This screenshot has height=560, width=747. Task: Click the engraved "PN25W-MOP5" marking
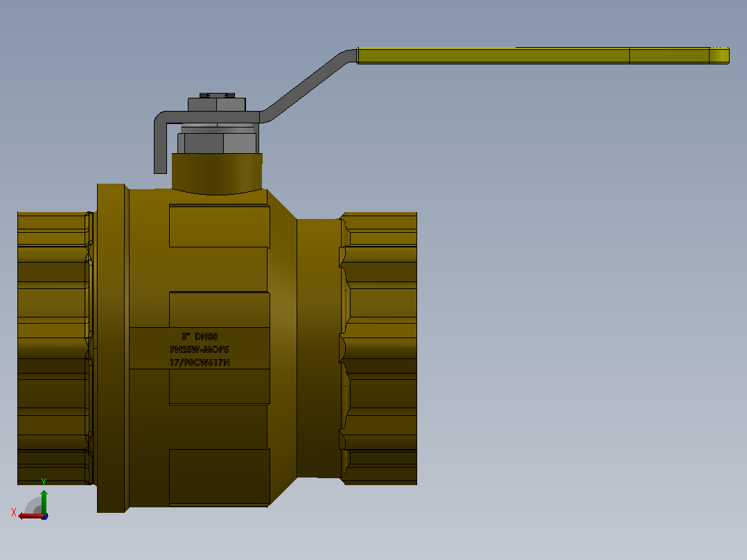tap(199, 349)
